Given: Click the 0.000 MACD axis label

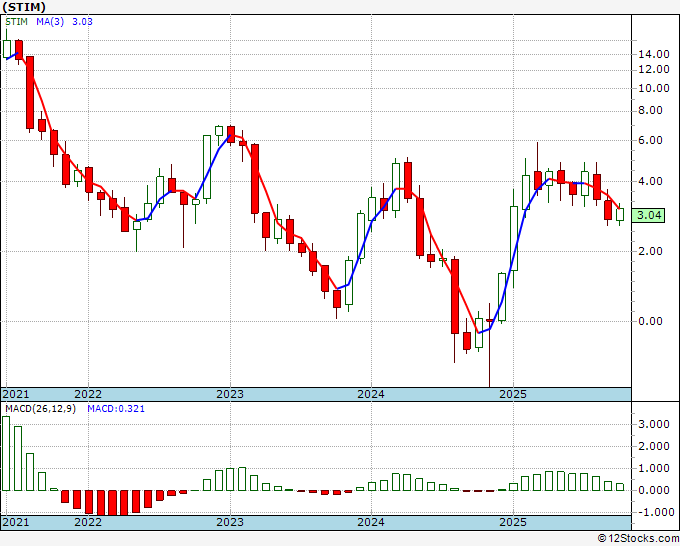Looking at the screenshot, I should [x=654, y=490].
